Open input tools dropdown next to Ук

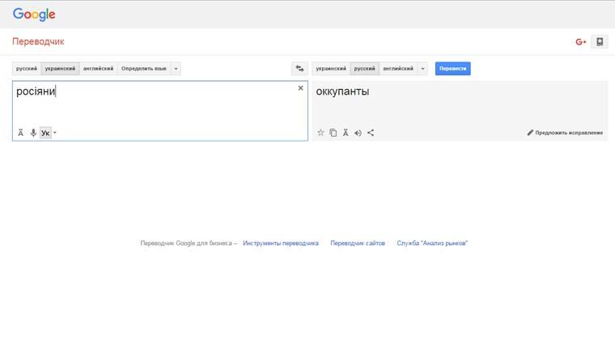click(55, 133)
